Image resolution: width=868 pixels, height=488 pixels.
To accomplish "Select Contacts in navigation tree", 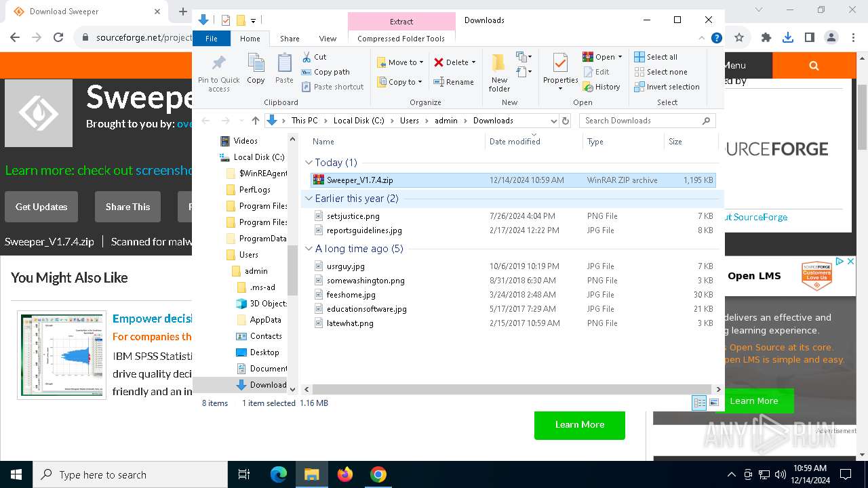I will coord(265,336).
